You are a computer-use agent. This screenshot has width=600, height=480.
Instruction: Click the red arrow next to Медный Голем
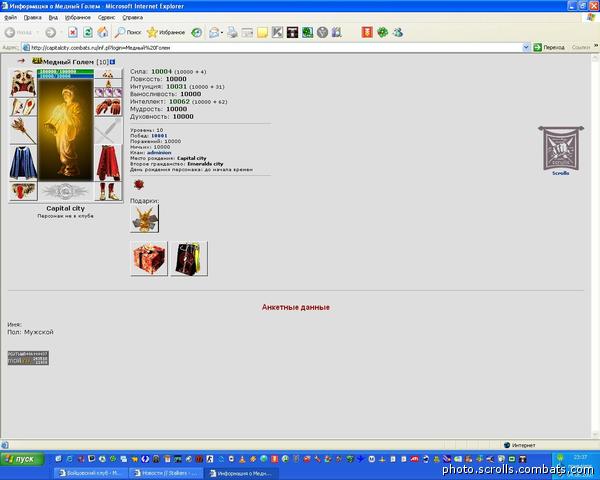[x=21, y=61]
